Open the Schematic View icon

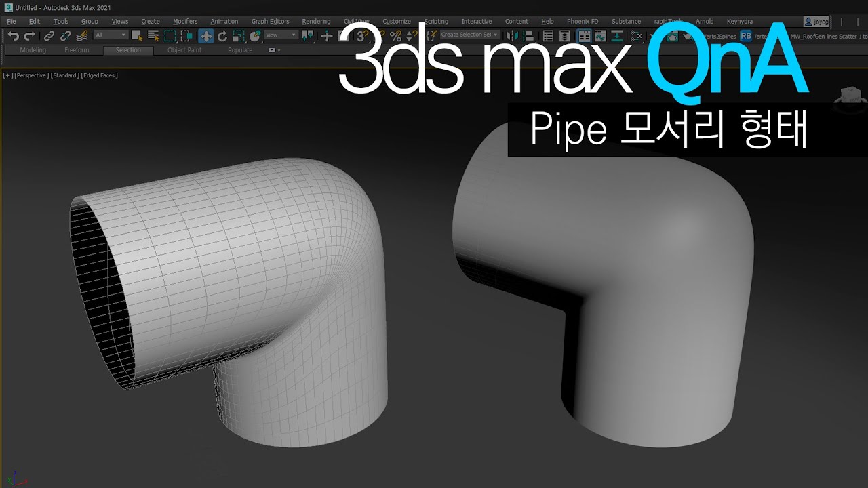(x=636, y=36)
